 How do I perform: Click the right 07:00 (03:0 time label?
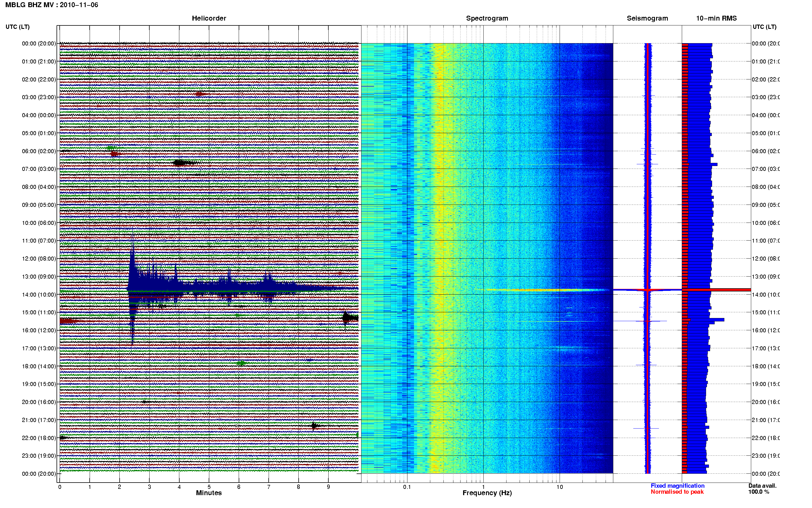766,169
